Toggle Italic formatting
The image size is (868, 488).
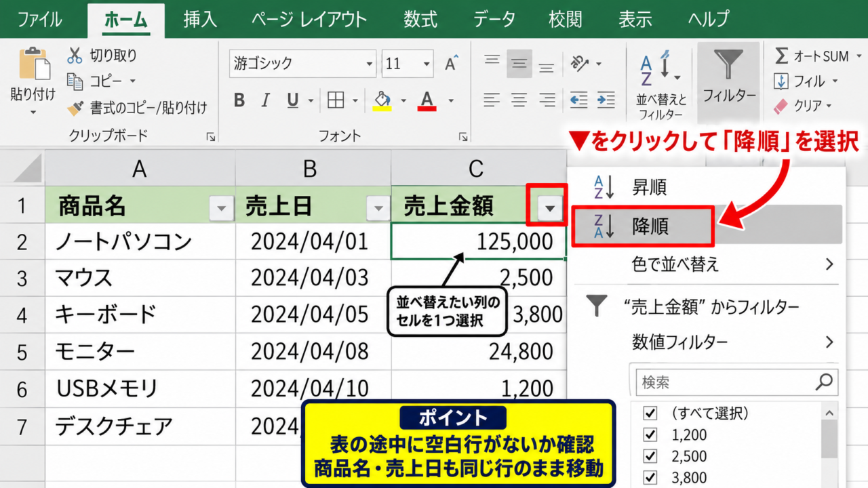[266, 101]
